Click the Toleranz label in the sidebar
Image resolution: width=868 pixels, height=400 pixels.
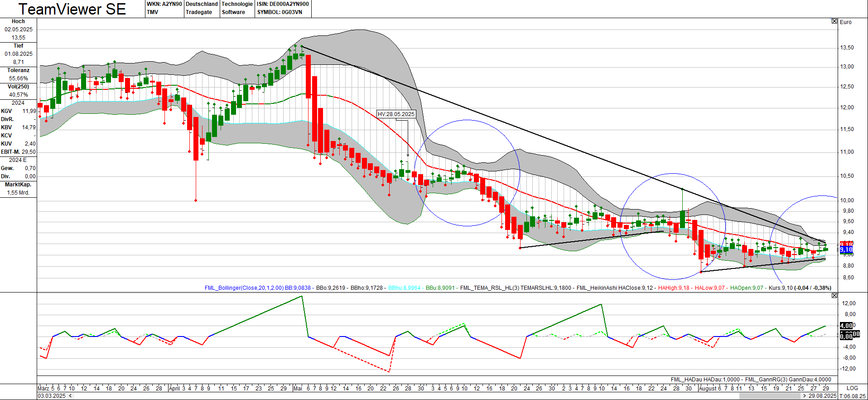pyautogui.click(x=18, y=70)
